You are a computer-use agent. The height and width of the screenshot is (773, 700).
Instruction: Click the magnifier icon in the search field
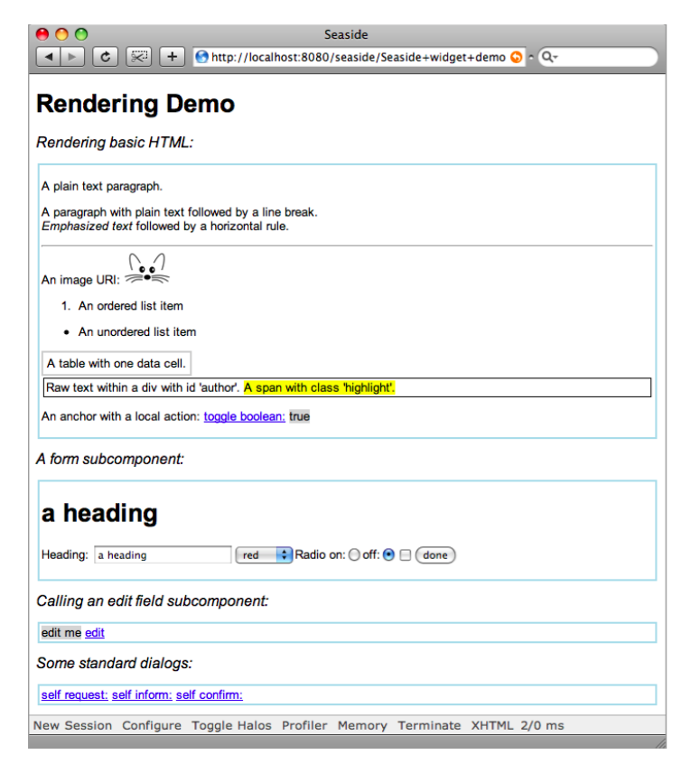coord(548,57)
